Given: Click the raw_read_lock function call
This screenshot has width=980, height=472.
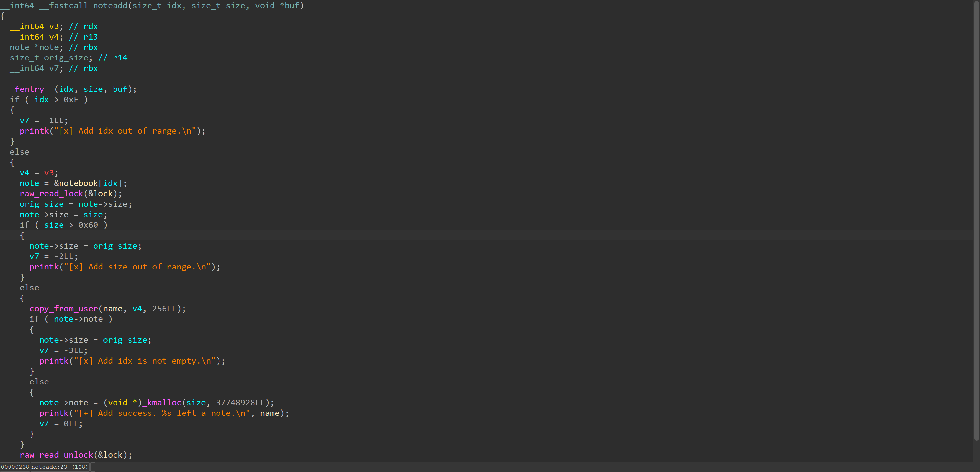Looking at the screenshot, I should click(51, 193).
